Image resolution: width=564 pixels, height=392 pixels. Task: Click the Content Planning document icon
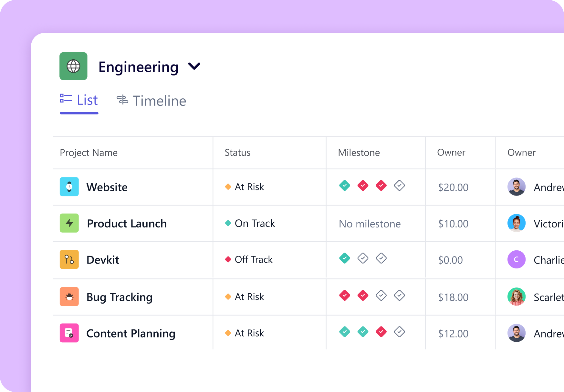pyautogui.click(x=69, y=333)
